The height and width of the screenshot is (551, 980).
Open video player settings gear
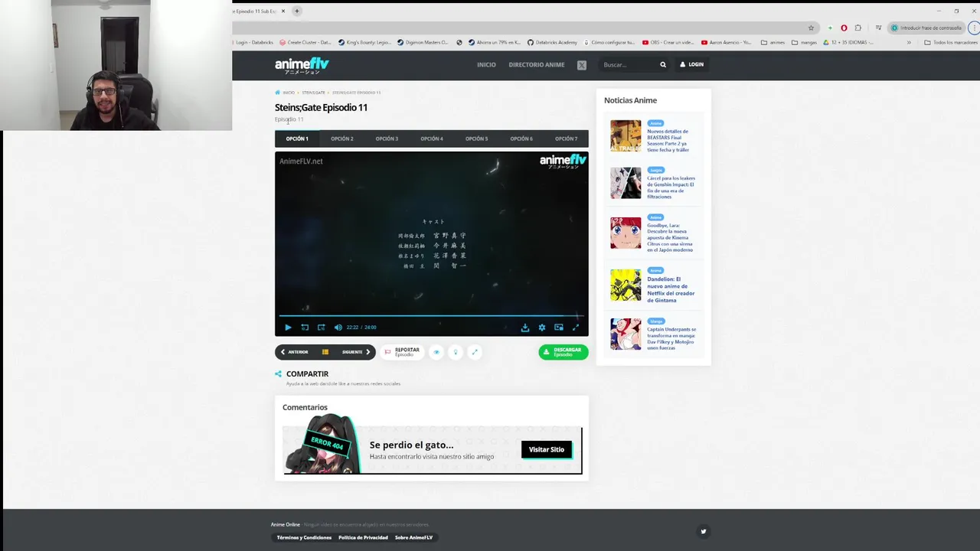coord(542,328)
